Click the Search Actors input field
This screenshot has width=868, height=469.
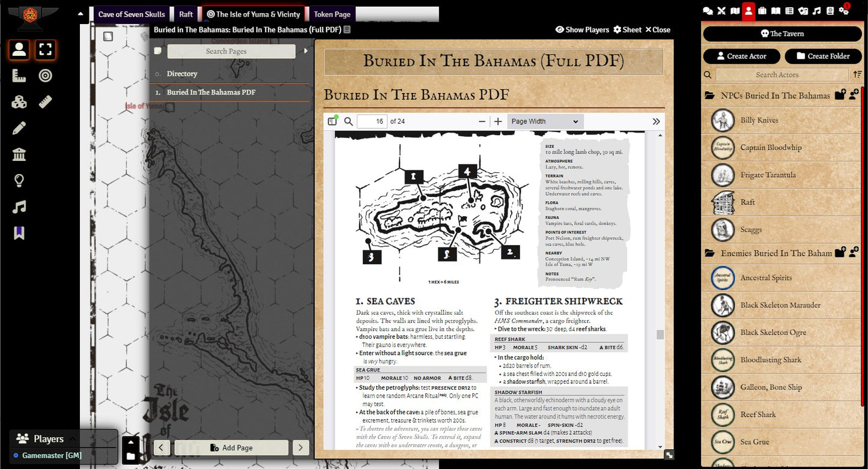tap(782, 75)
